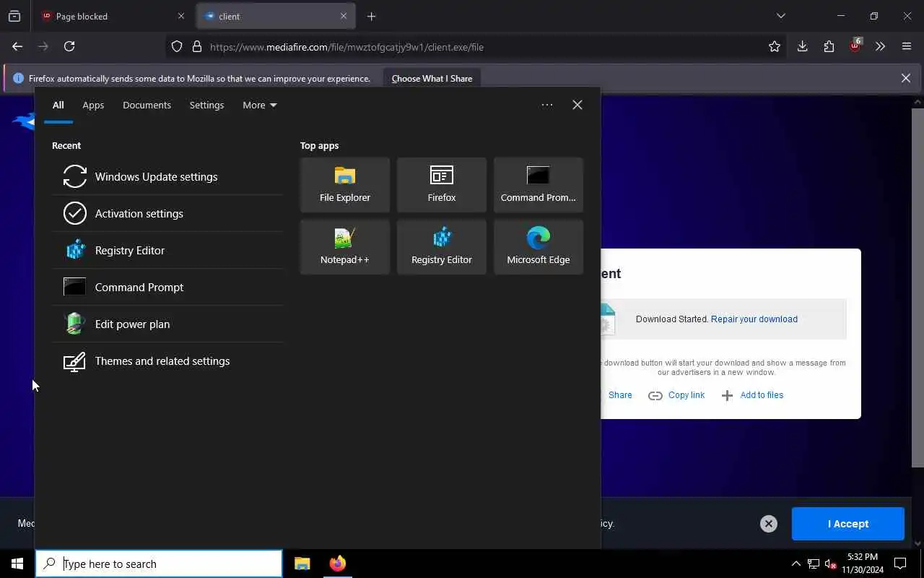Bookmark this page with the star
This screenshot has height=578, width=924.
tap(775, 46)
